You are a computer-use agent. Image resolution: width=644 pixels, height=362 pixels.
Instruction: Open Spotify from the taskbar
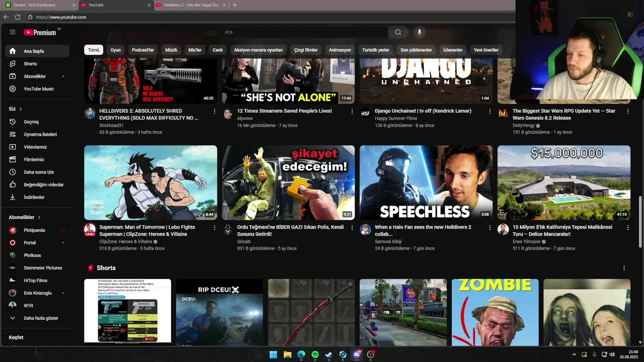pyautogui.click(x=315, y=354)
